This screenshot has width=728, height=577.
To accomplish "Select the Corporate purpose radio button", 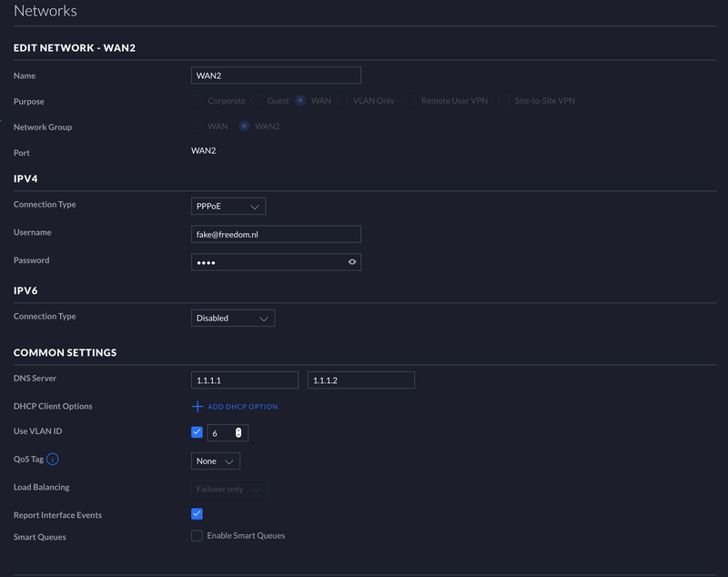I will point(197,100).
